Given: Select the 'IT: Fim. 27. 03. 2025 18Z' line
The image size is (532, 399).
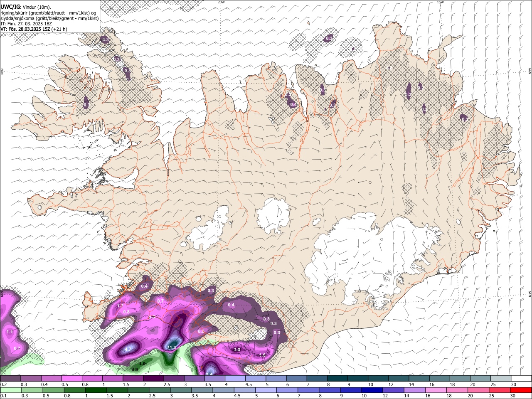Looking at the screenshot, I should point(25,24).
